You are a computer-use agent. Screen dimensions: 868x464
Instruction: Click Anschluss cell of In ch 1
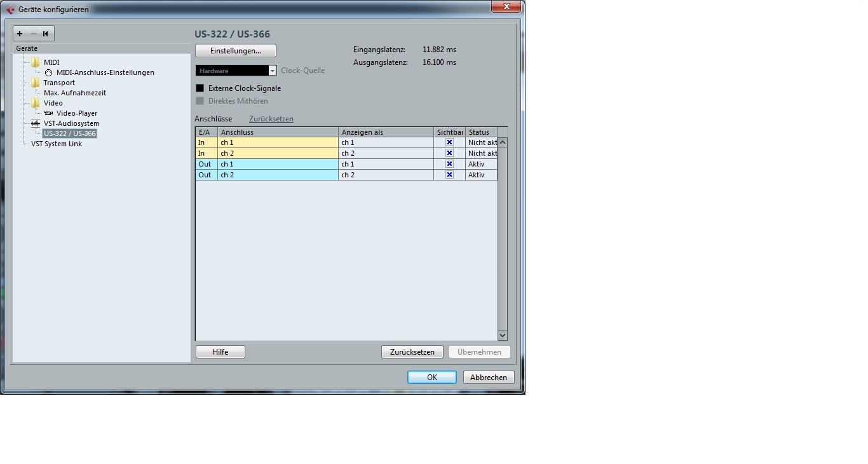[x=278, y=142]
